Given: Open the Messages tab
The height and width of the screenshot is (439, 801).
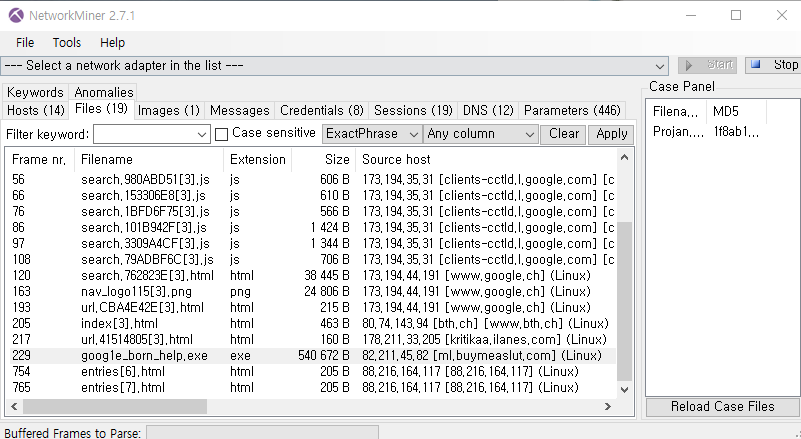Looking at the screenshot, I should tap(239, 110).
